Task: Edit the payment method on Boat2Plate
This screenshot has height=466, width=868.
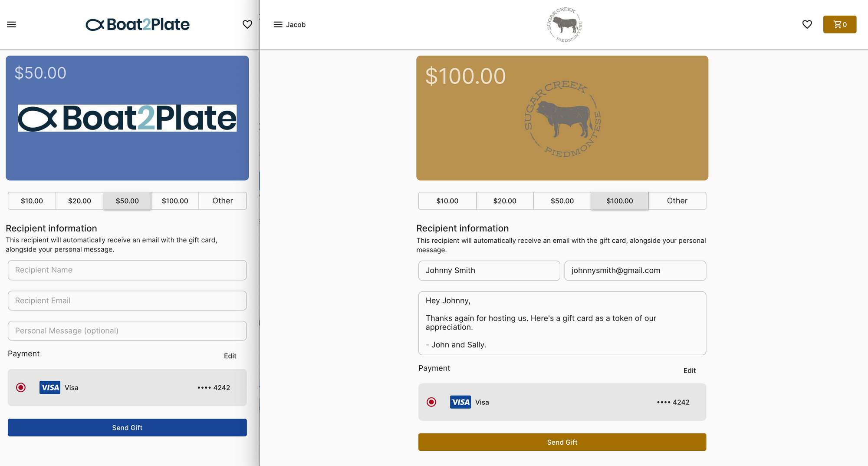Action: pyautogui.click(x=230, y=356)
